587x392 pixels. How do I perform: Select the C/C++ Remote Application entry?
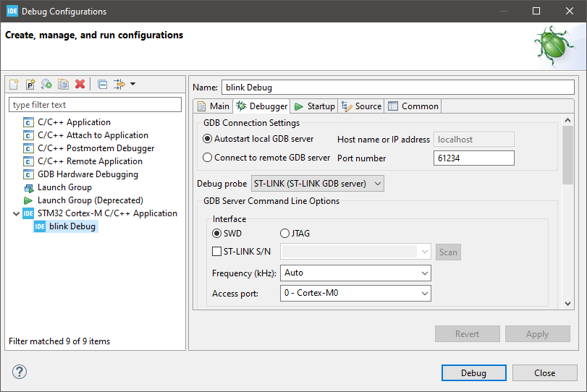pyautogui.click(x=90, y=161)
